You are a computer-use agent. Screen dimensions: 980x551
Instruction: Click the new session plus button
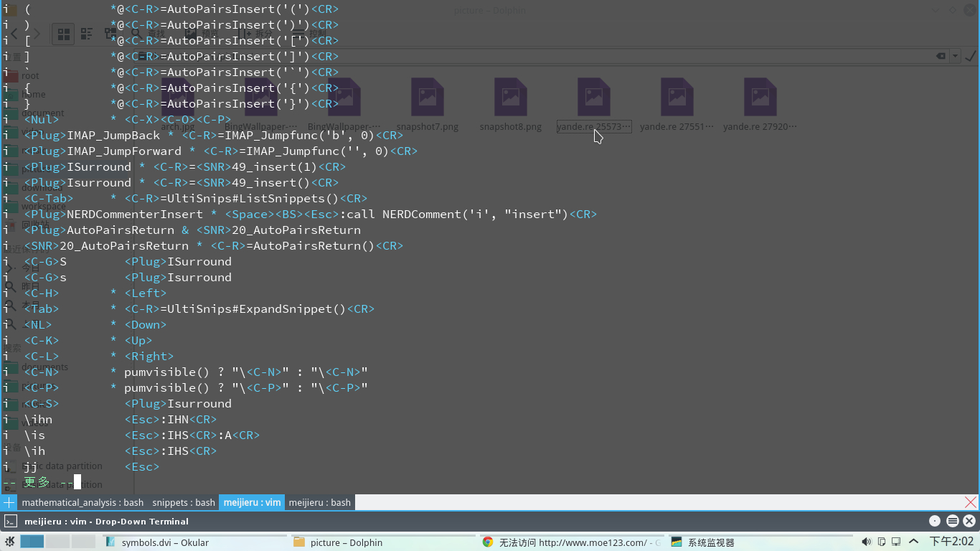[x=9, y=502]
